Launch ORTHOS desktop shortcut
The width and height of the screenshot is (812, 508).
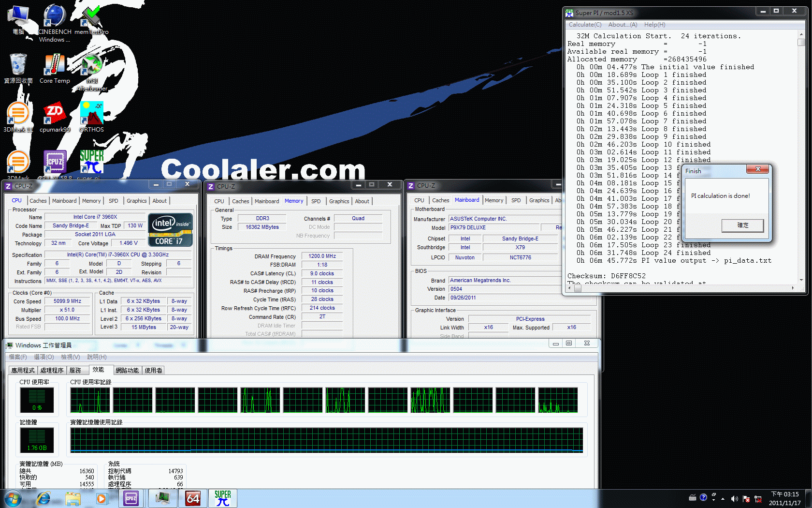click(x=91, y=117)
